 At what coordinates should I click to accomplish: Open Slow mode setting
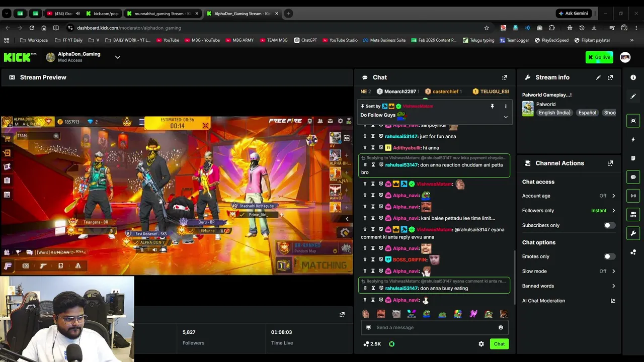[569, 271]
